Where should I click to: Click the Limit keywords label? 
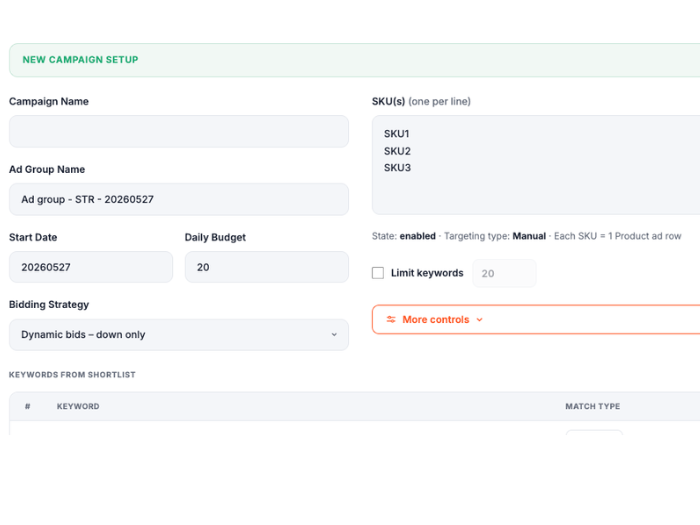click(x=427, y=273)
